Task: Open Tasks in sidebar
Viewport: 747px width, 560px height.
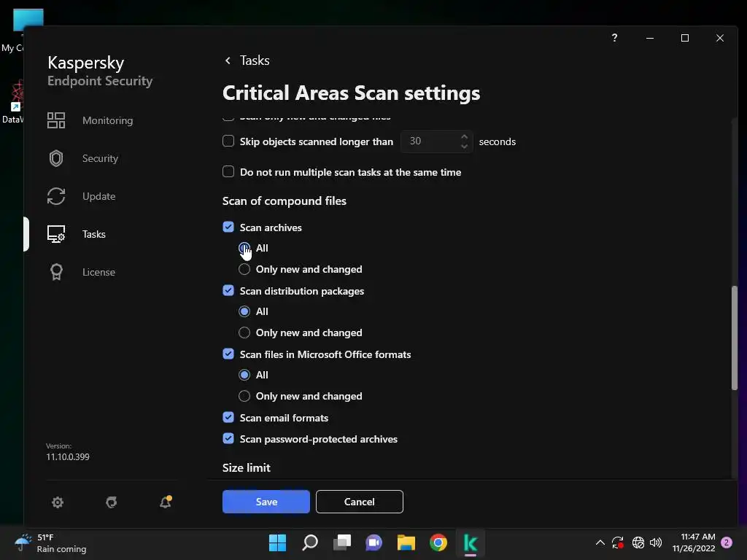Action: [94, 234]
